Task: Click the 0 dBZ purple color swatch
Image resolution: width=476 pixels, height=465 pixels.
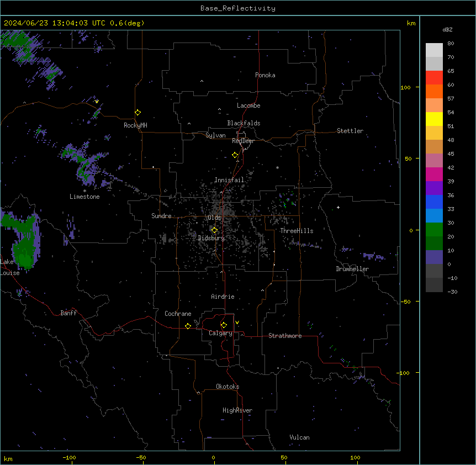Action: (434, 257)
